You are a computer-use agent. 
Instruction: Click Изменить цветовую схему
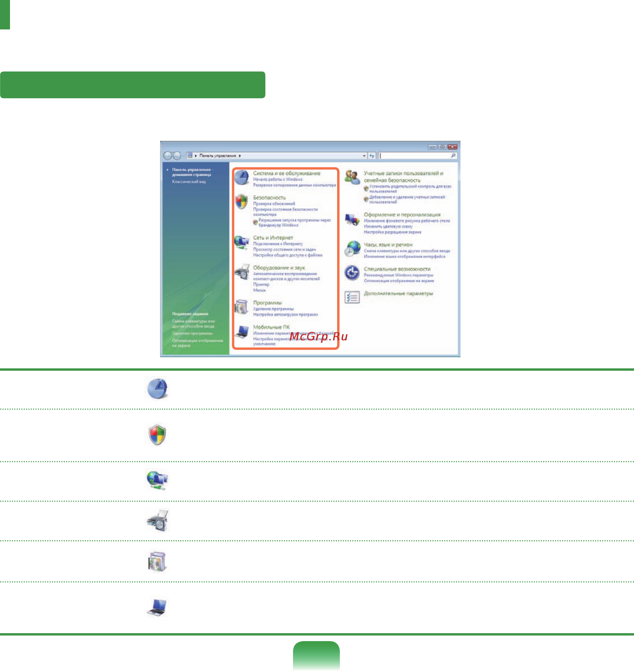[388, 227]
